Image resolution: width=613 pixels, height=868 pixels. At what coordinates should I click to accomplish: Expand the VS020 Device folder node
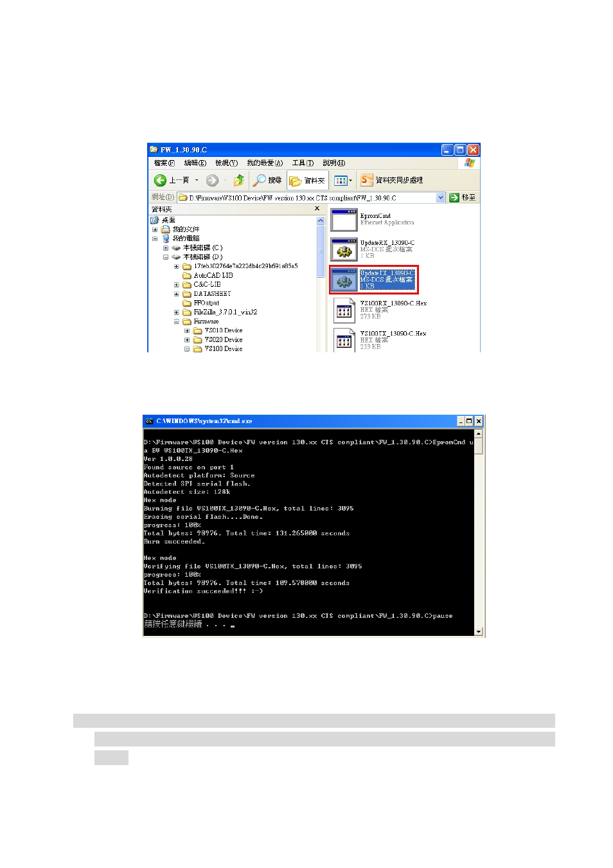click(188, 340)
